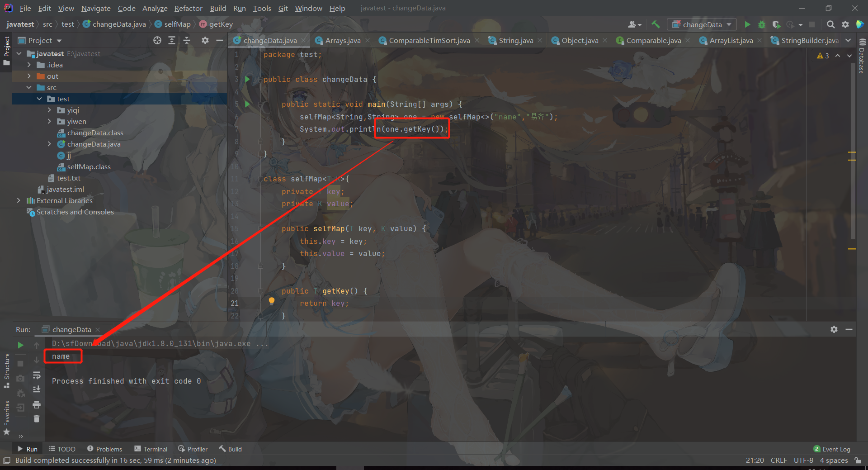The width and height of the screenshot is (868, 470).
Task: Open the changeData run configuration dropdown
Action: pyautogui.click(x=702, y=24)
